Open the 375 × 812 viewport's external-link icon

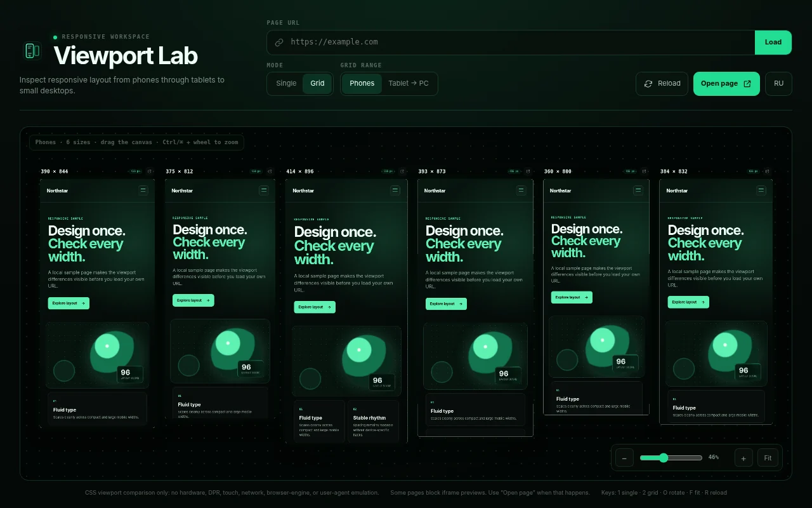(x=270, y=171)
